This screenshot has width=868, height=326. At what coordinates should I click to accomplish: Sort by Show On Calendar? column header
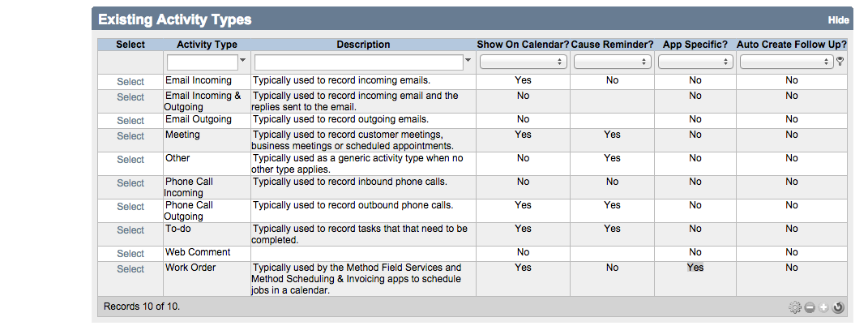(x=523, y=45)
